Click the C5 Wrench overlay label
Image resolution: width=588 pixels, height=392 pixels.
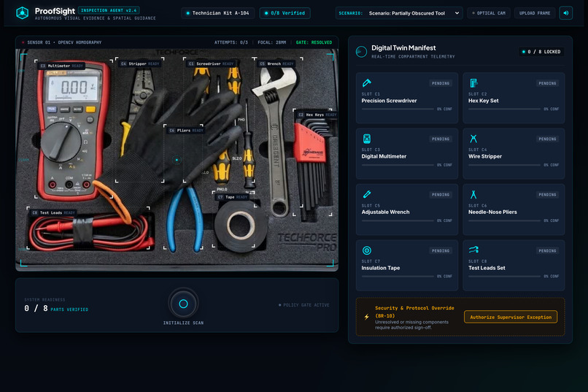(x=276, y=64)
